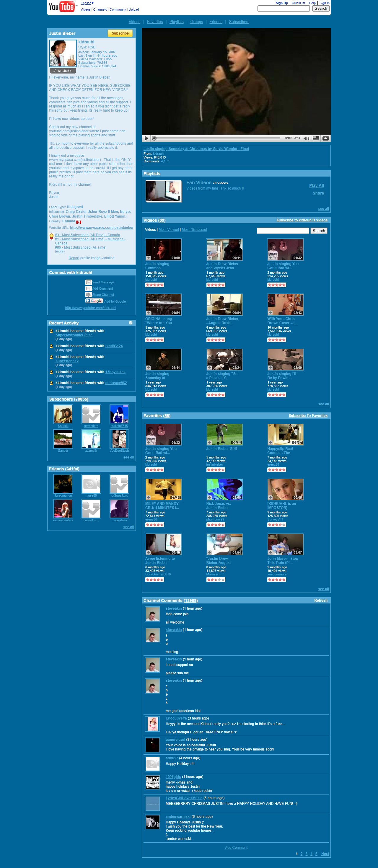Click the friend icon beside SuperAwesomeBlaise activity
378x868 pixels.
(x=52, y=331)
